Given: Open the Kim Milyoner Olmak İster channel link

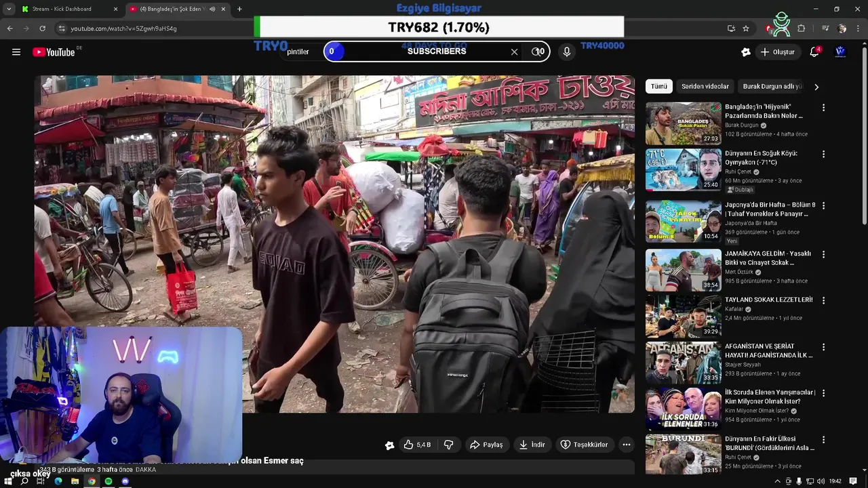Looking at the screenshot, I should click(x=757, y=411).
